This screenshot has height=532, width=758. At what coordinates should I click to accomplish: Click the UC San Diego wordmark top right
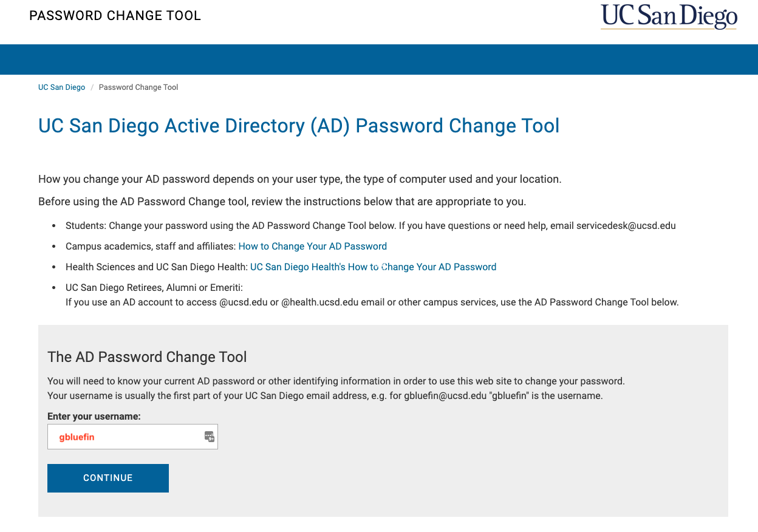(x=668, y=17)
